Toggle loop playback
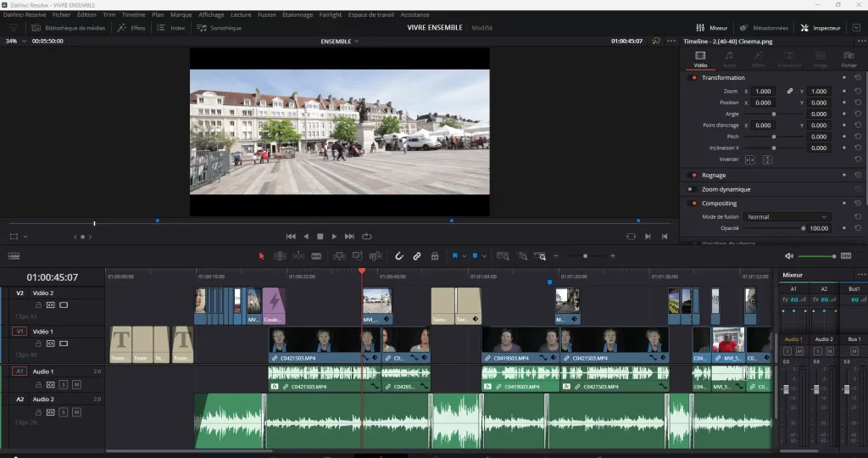This screenshot has width=868, height=458. click(366, 237)
